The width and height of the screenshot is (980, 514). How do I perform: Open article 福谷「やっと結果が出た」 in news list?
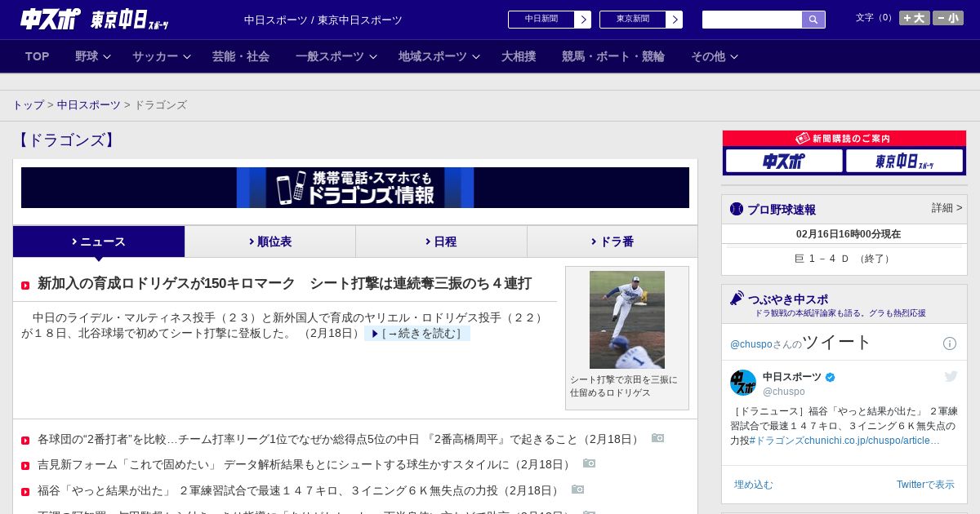pos(299,490)
